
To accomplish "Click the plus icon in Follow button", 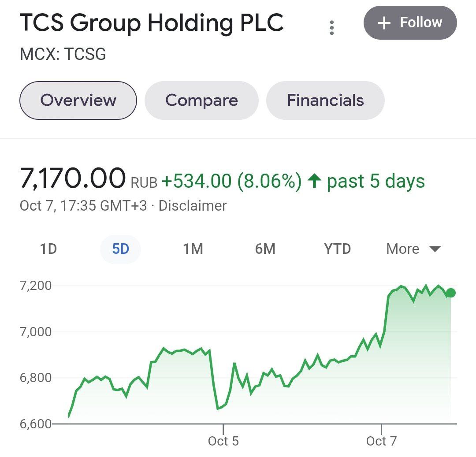I will coord(384,23).
